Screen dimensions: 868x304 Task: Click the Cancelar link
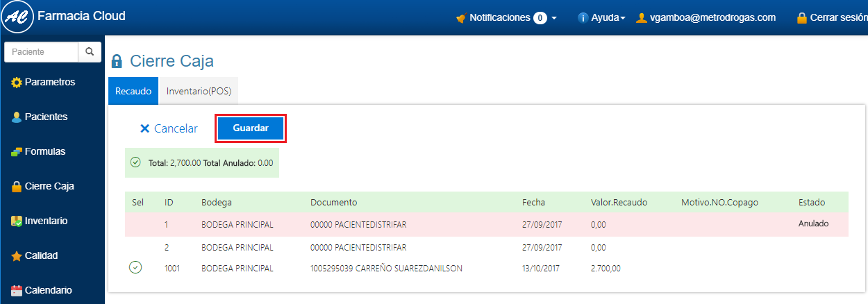[x=169, y=128]
